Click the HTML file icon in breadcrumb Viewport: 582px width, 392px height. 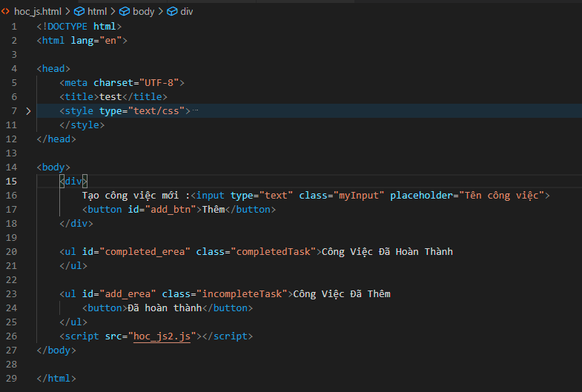5,12
